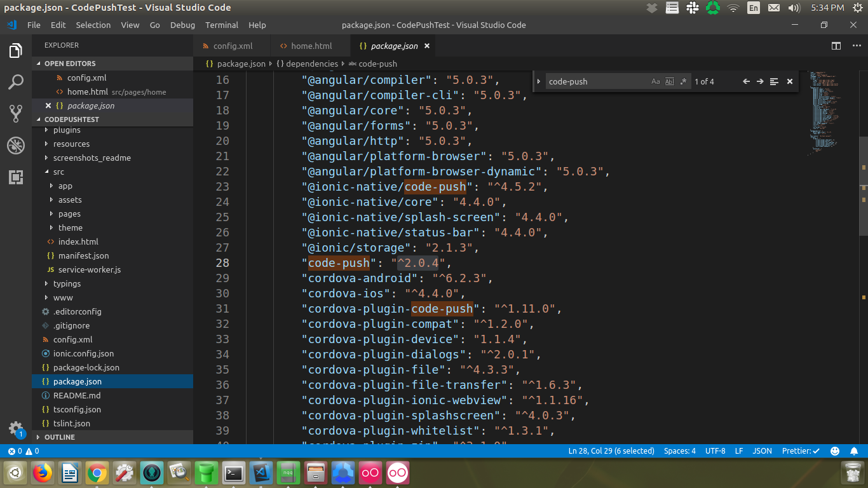
Task: Change UTF-8 file encoding
Action: click(715, 451)
